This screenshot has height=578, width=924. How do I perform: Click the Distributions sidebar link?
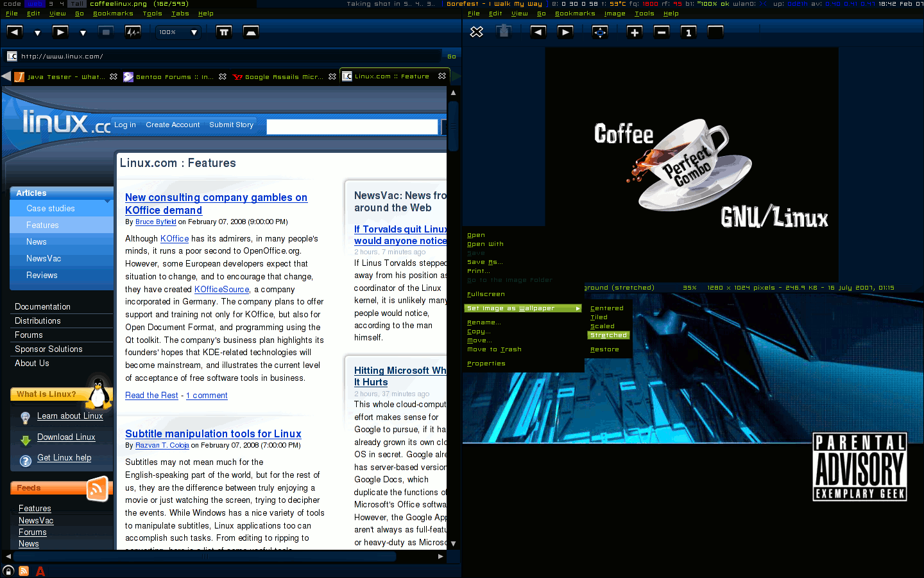38,321
